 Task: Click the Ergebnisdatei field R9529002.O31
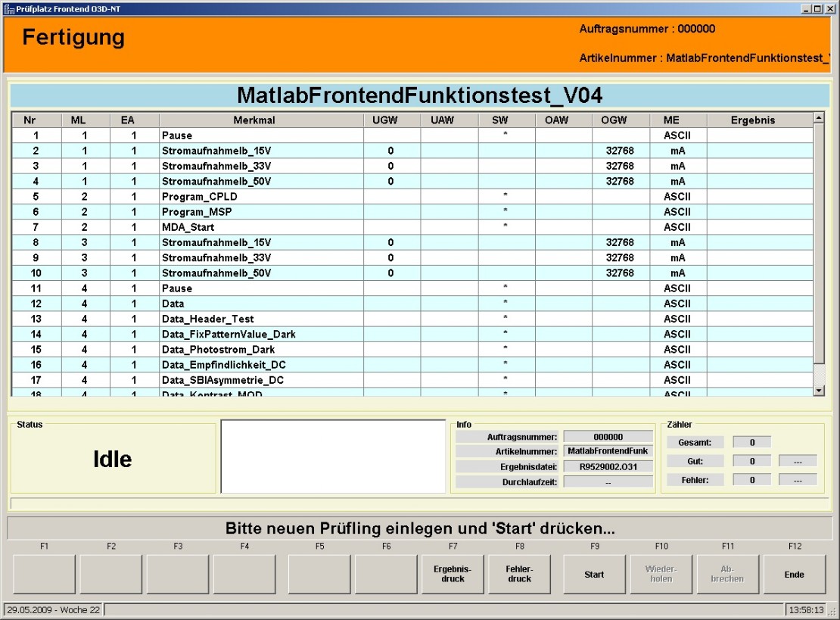pos(608,467)
